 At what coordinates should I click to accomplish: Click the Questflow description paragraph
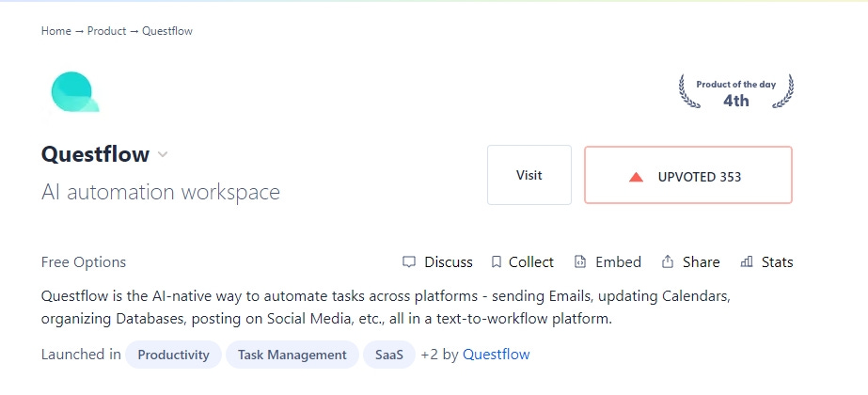[386, 308]
